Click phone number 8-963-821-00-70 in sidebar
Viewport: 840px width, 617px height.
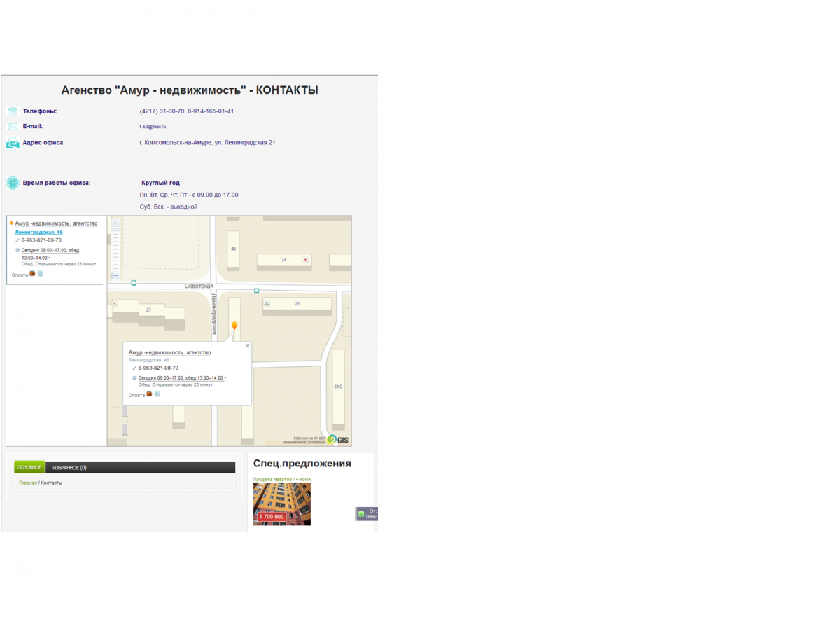pos(41,240)
